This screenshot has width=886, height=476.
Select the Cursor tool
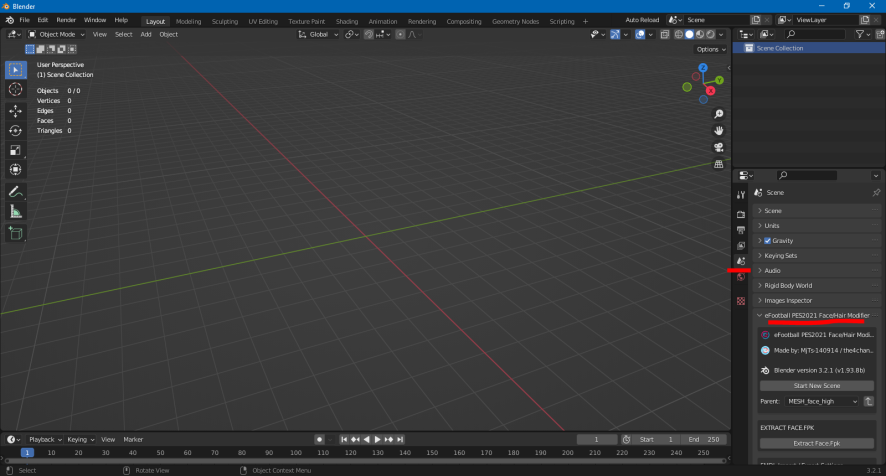point(16,89)
